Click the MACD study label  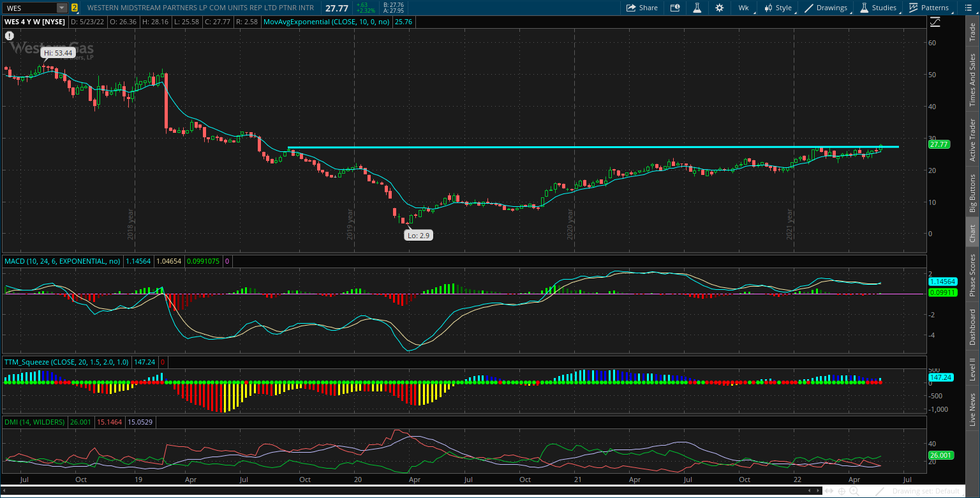(63, 261)
